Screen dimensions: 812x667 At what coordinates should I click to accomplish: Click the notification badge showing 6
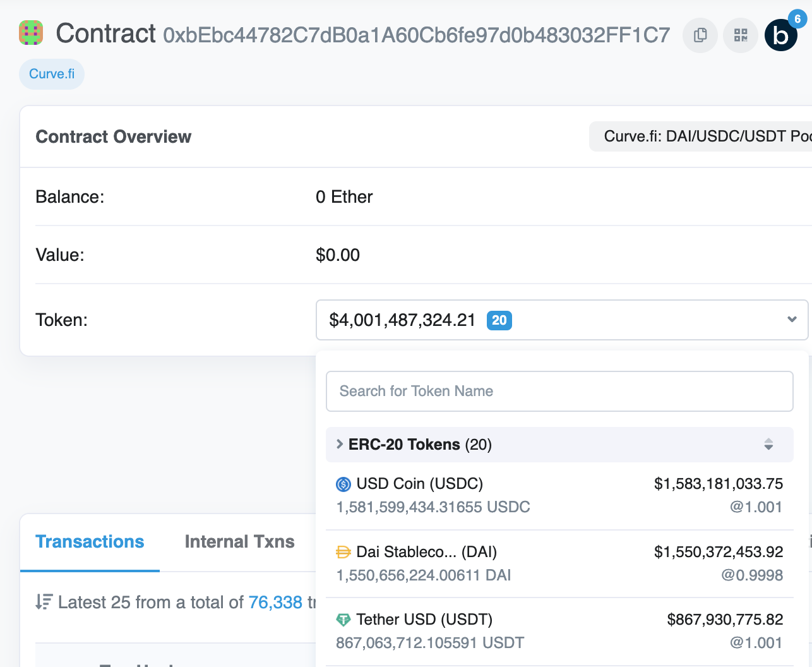[x=797, y=19]
